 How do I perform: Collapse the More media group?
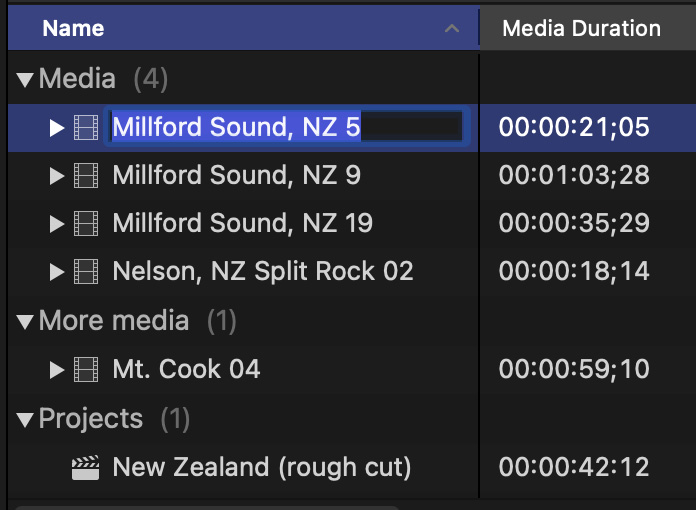tap(25, 321)
